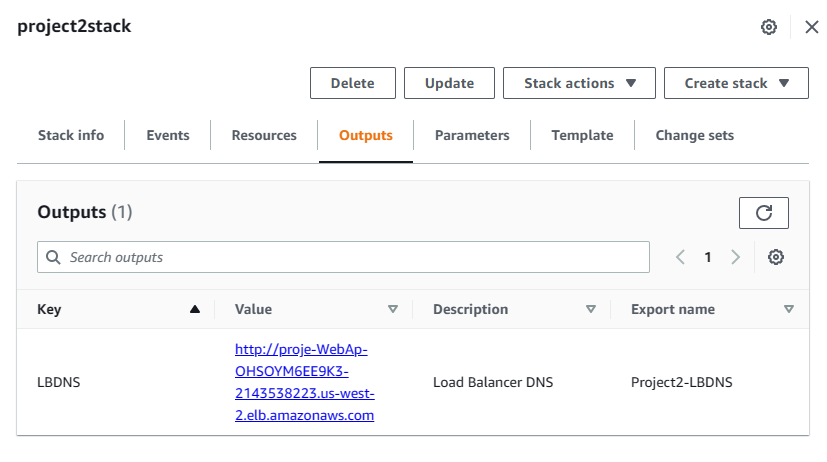
Task: Expand the Create stack dropdown
Action: 736,83
